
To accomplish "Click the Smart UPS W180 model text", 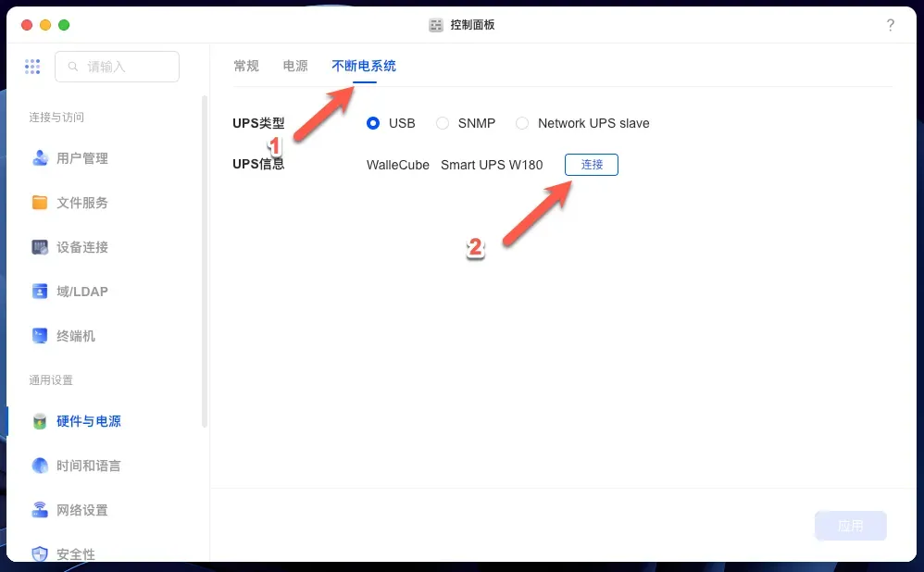I will pyautogui.click(x=492, y=165).
